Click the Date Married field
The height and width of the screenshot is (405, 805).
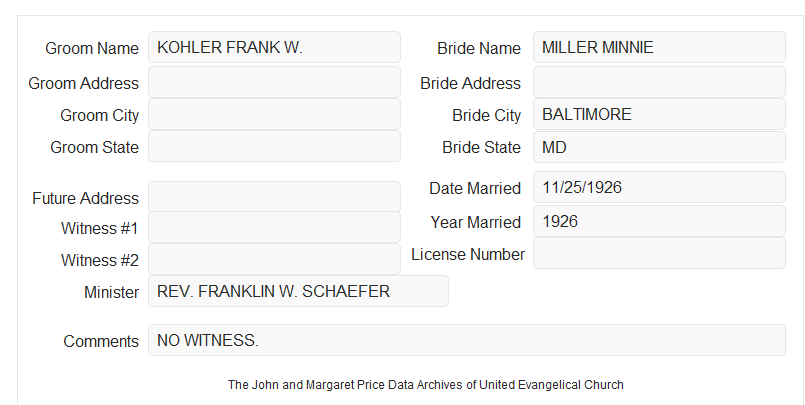pyautogui.click(x=659, y=187)
